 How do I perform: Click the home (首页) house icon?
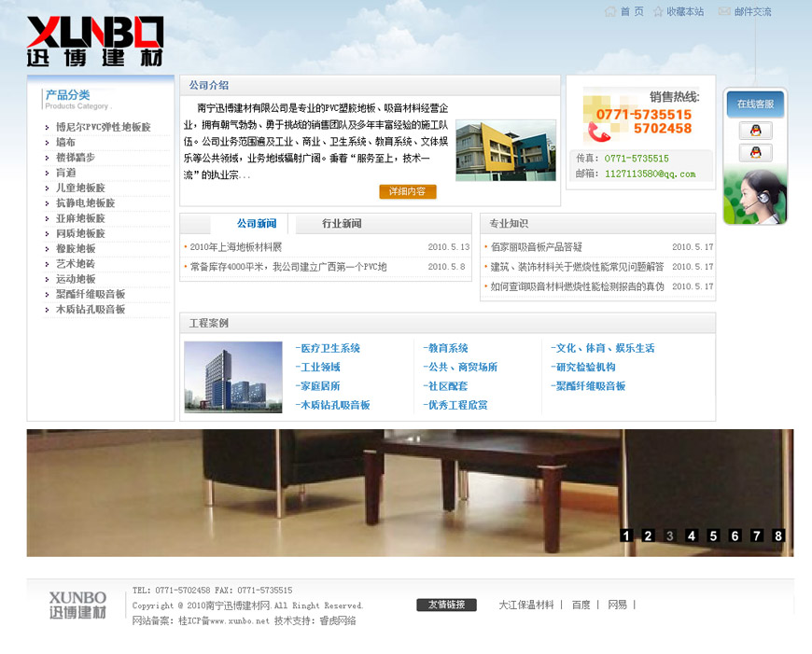point(610,12)
